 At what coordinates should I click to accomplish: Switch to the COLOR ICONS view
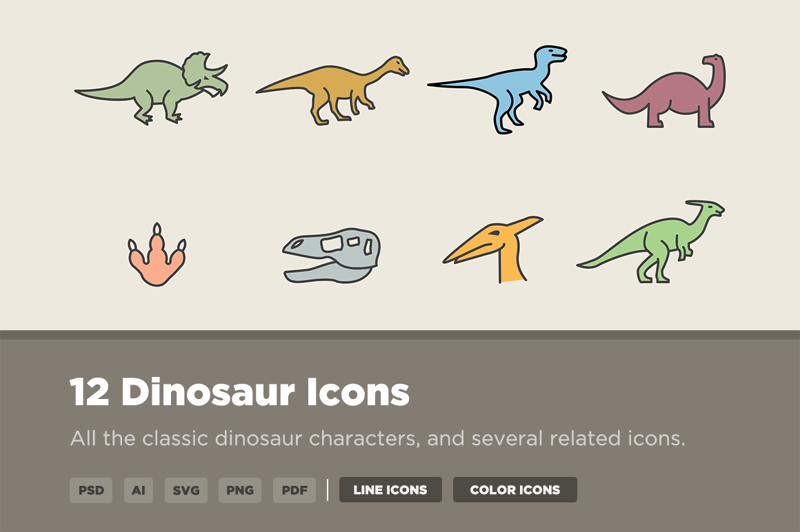514,489
